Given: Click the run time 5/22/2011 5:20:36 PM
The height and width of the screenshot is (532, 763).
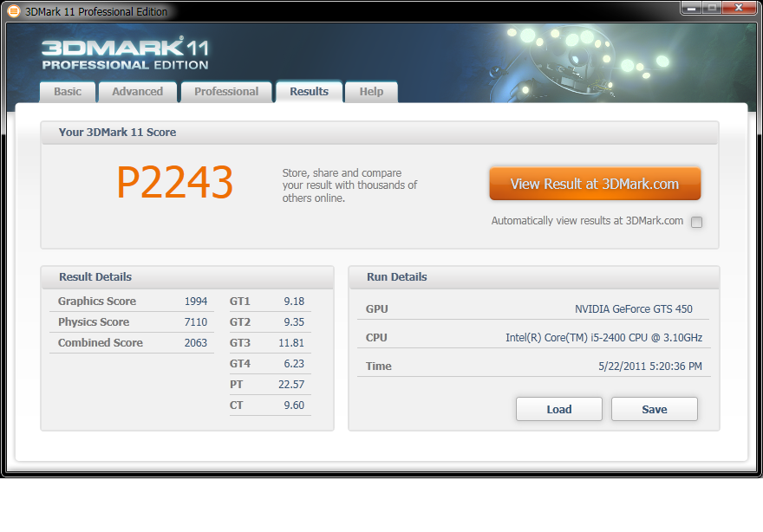Looking at the screenshot, I should point(650,367).
